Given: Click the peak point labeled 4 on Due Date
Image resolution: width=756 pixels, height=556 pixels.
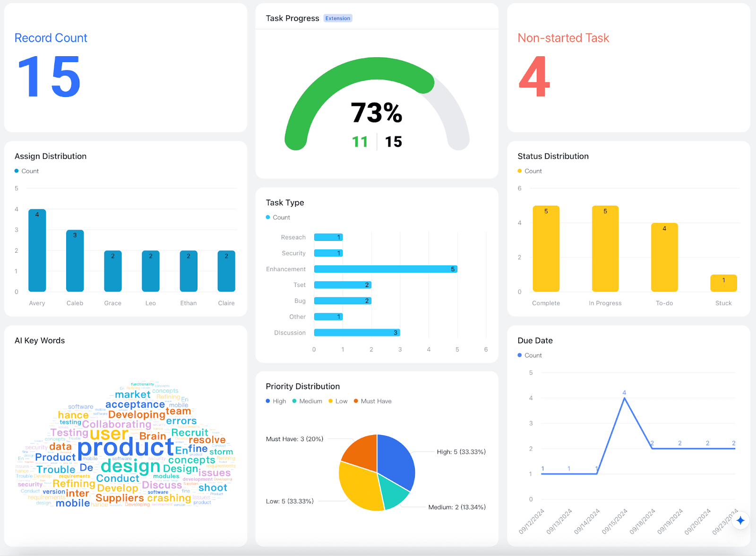Looking at the screenshot, I should tap(625, 398).
